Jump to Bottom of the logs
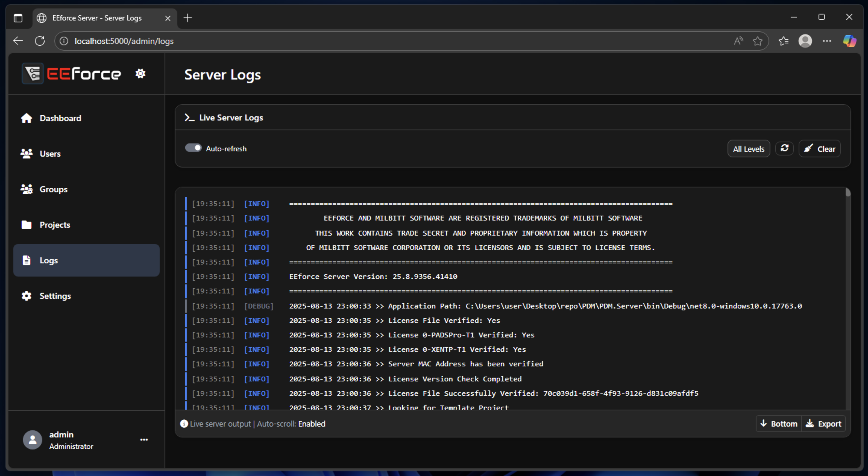 pyautogui.click(x=779, y=424)
